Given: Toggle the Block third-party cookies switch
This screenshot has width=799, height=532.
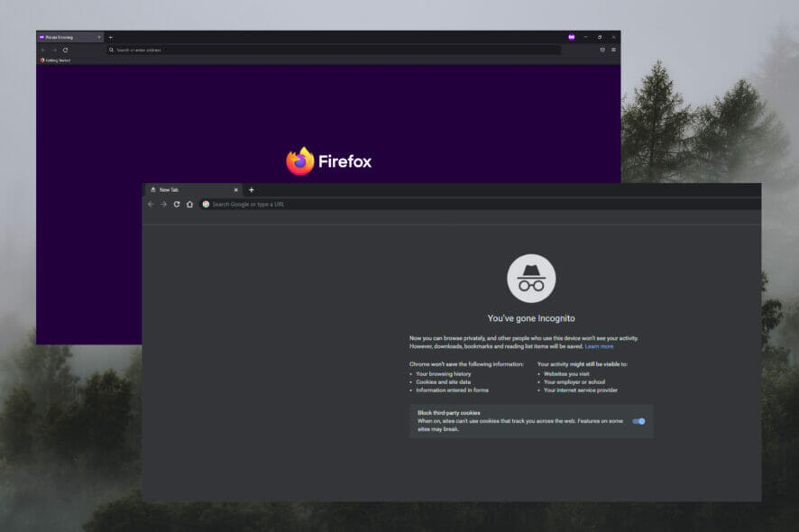Looking at the screenshot, I should coord(638,421).
